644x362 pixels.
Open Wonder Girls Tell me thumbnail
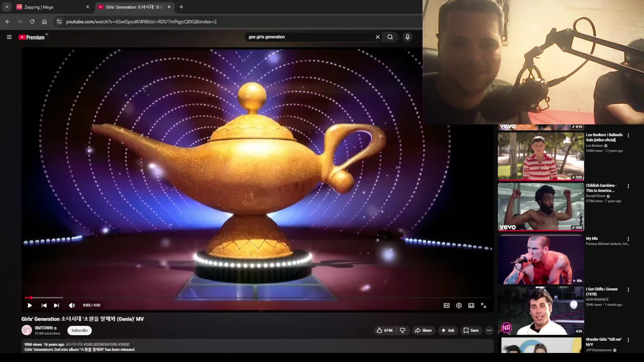coord(541,345)
